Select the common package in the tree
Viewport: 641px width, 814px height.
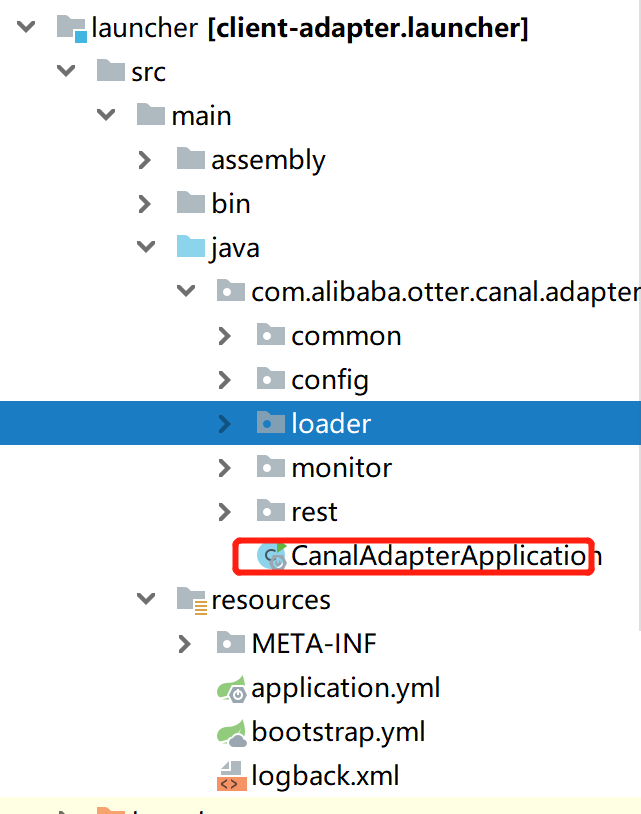[346, 335]
